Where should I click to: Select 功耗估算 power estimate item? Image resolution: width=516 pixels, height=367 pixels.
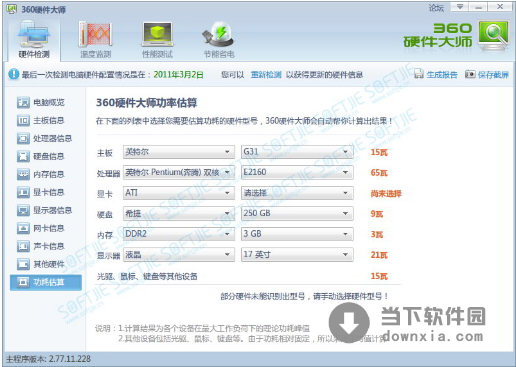[x=45, y=282]
